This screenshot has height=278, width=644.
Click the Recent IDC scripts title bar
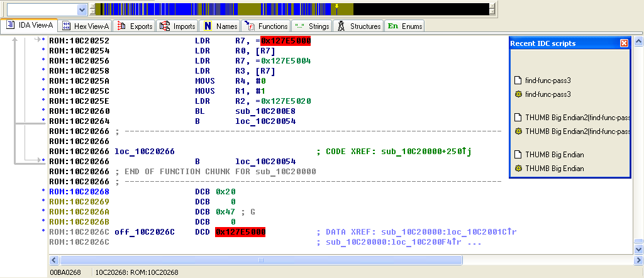pyautogui.click(x=570, y=43)
